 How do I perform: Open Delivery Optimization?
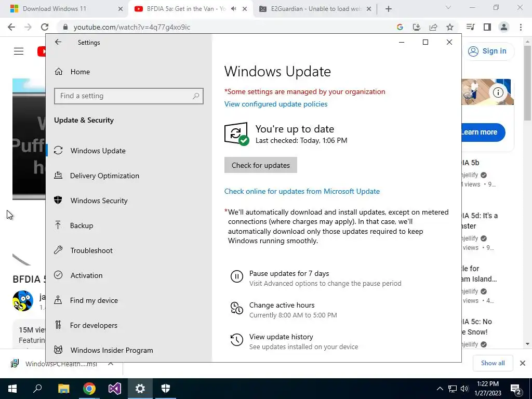(104, 176)
